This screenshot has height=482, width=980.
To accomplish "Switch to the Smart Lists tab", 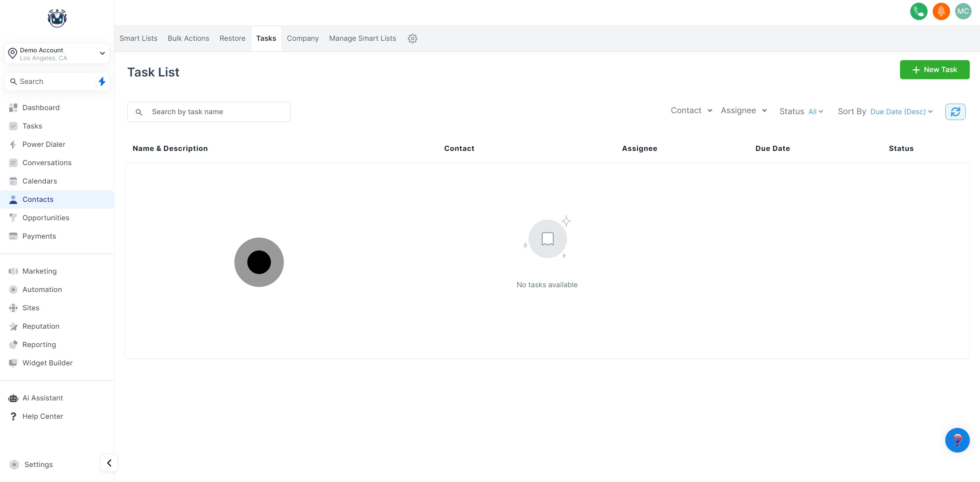I will pos(138,38).
